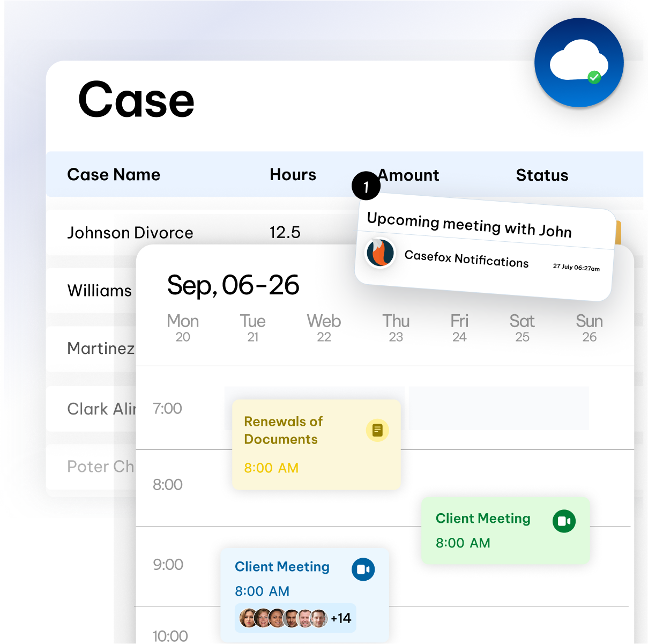Screen dimensions: 648x644
Task: Click the video camera icon on green Client Meeting
Action: (563, 521)
